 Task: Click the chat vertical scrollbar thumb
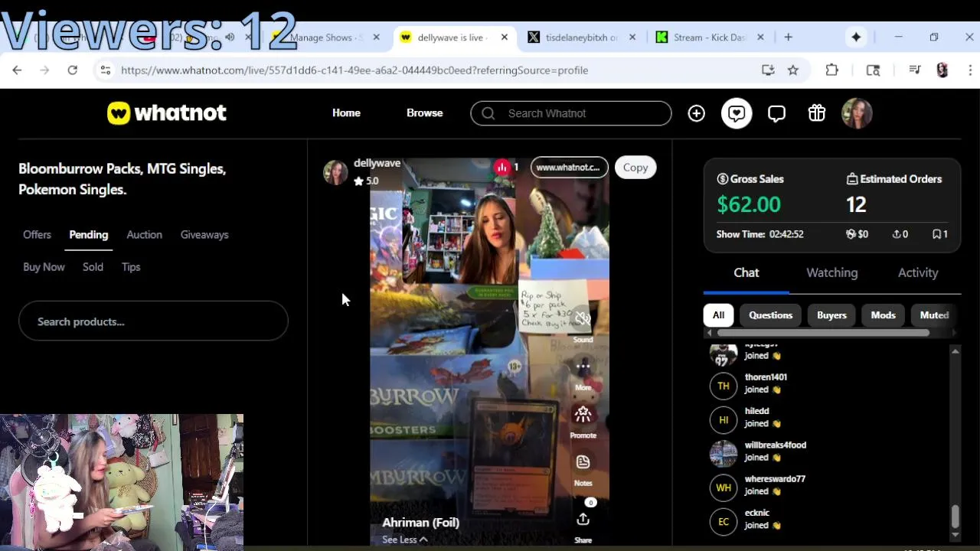point(955,517)
